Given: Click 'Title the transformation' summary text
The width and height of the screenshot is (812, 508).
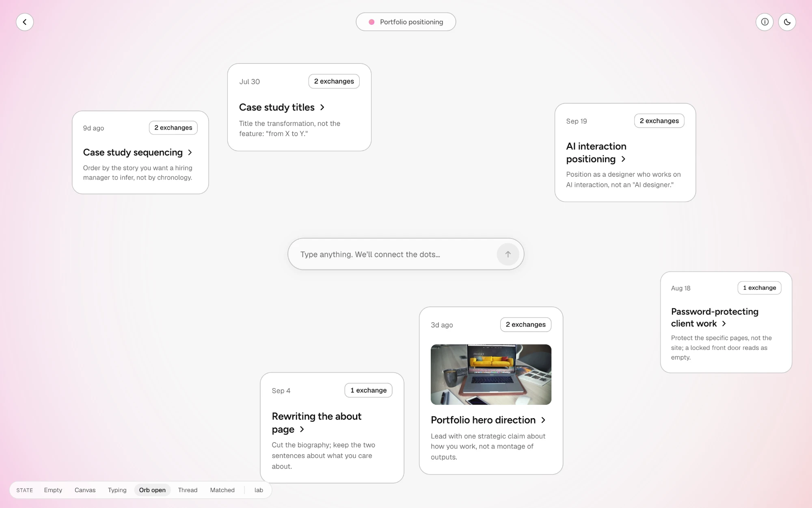Looking at the screenshot, I should [x=289, y=128].
